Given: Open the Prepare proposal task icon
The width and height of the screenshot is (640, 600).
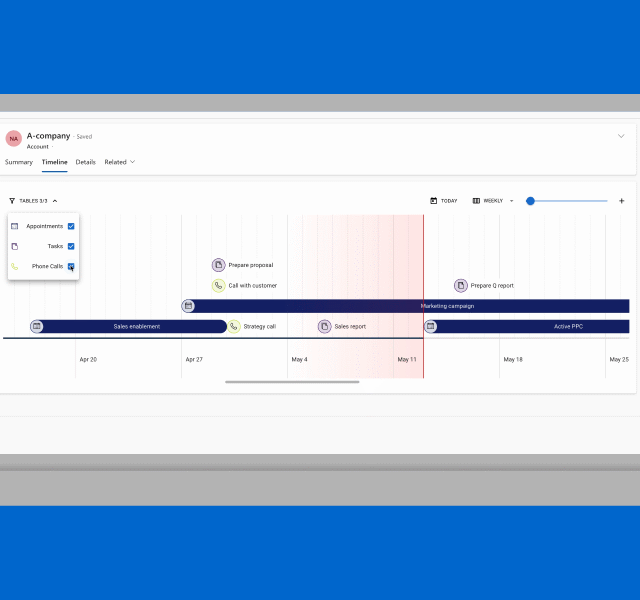Looking at the screenshot, I should pyautogui.click(x=218, y=265).
